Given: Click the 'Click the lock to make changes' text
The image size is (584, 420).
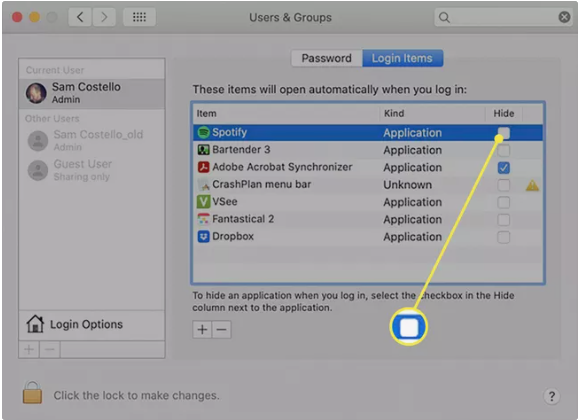Looking at the screenshot, I should pos(136,395).
